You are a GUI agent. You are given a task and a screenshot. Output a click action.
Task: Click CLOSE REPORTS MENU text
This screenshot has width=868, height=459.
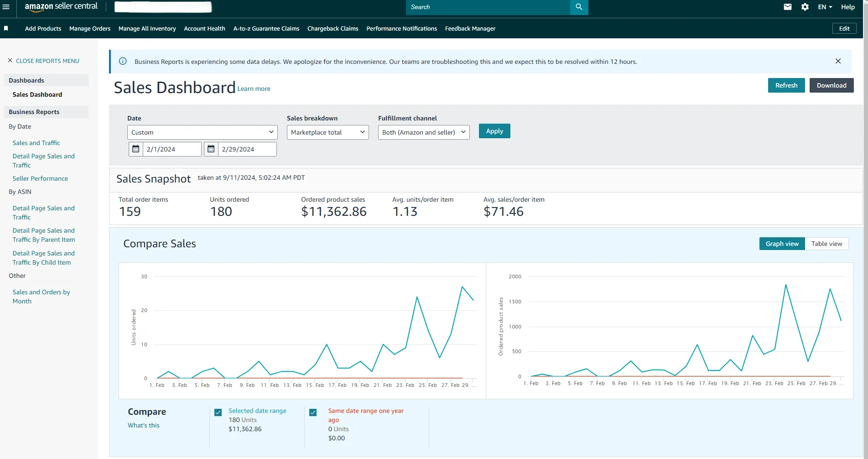pyautogui.click(x=47, y=61)
